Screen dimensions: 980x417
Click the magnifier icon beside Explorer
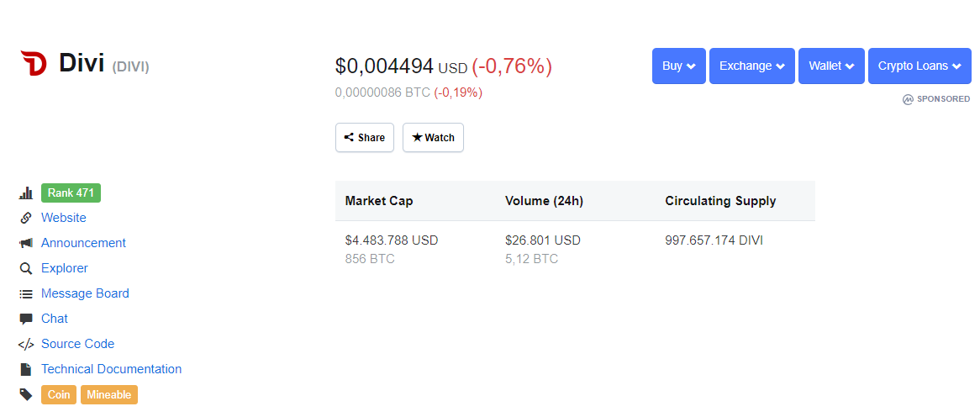tap(25, 269)
